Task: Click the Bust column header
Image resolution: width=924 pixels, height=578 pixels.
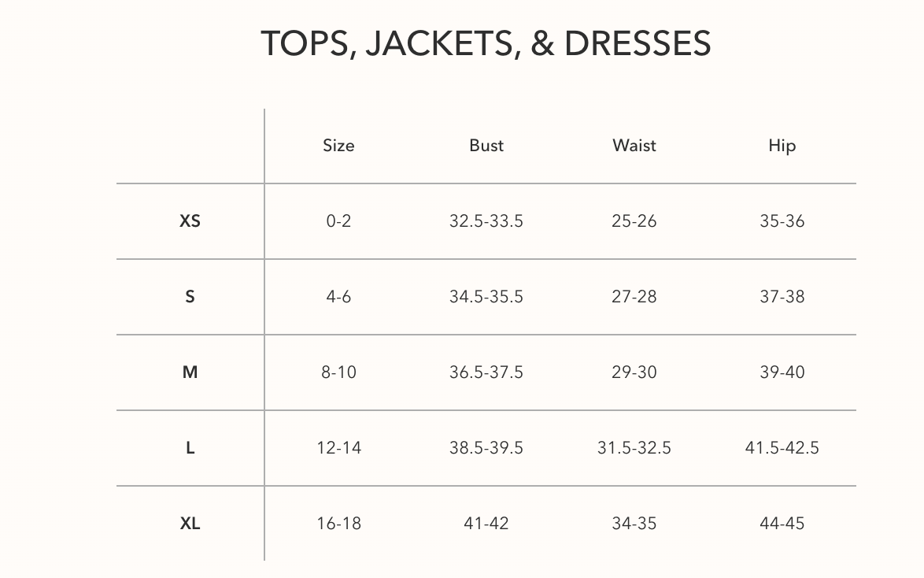Action: 486,146
